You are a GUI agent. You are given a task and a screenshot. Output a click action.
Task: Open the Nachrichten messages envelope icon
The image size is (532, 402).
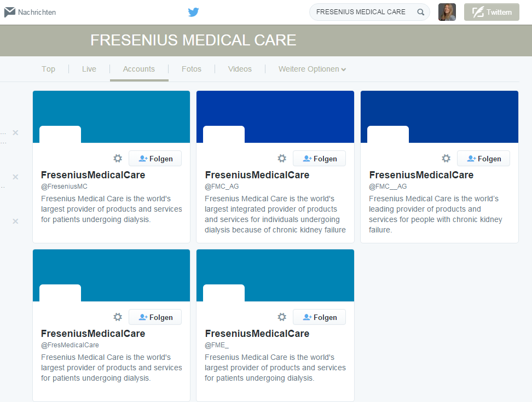10,12
